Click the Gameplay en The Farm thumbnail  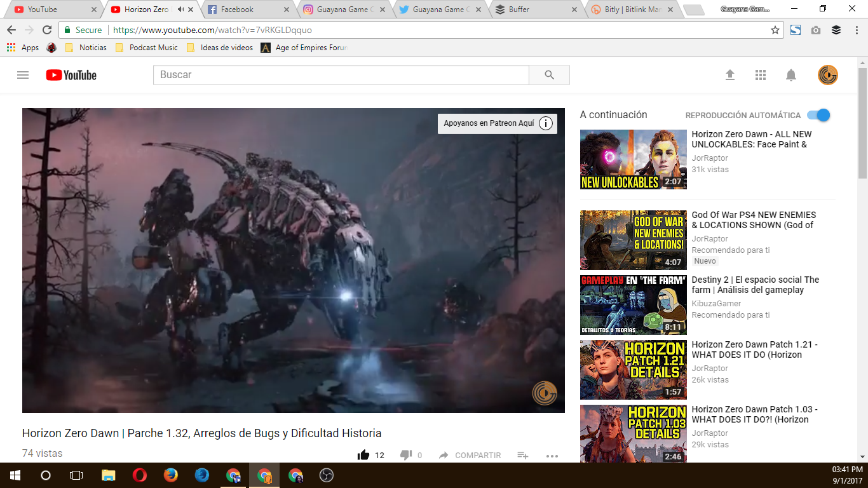(634, 305)
